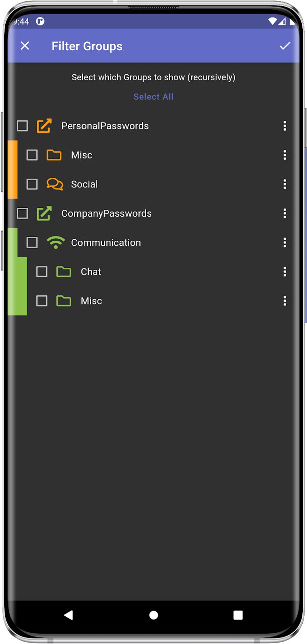Tick the PersonalPasswords checkbox

coord(22,126)
